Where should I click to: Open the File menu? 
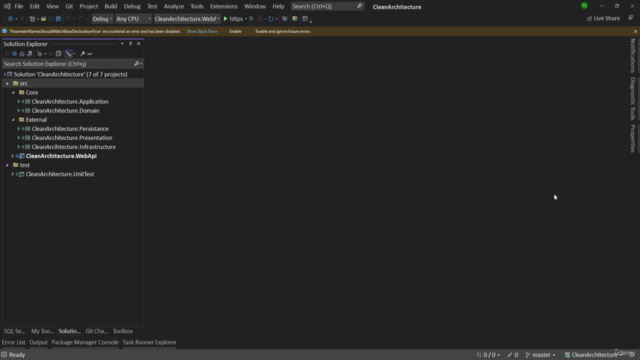click(x=19, y=6)
